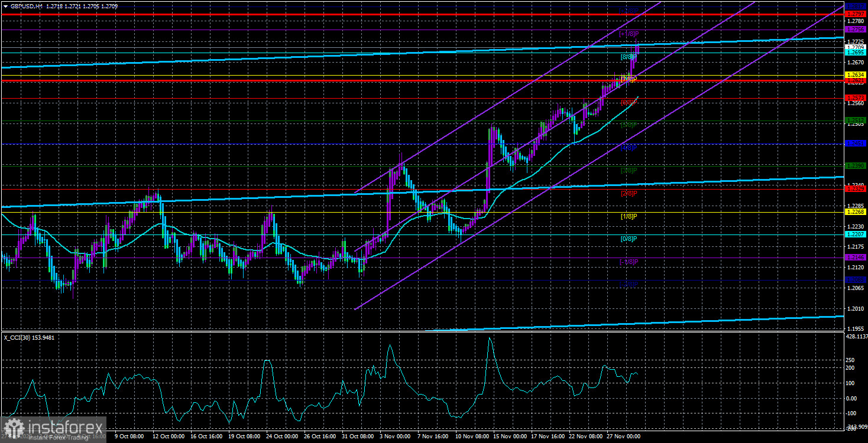Viewport: 868px width, 443px height.
Task: Click the 1.2756 purple price label
Action: tap(856, 29)
